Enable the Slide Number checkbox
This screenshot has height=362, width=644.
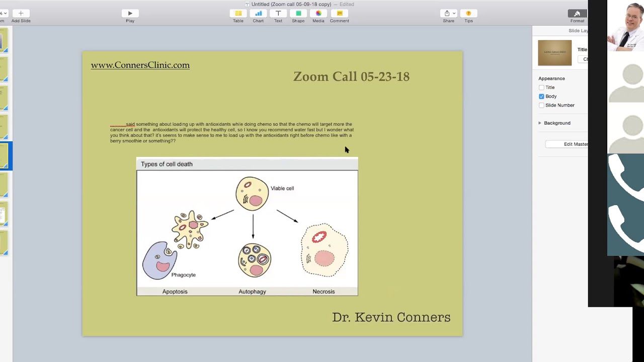point(541,106)
